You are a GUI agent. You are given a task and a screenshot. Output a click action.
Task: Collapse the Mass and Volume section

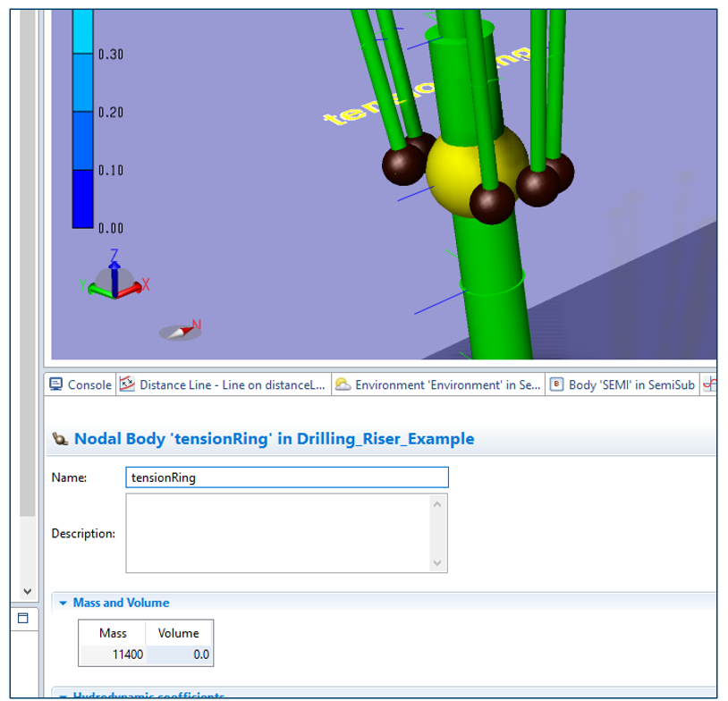pos(63,603)
